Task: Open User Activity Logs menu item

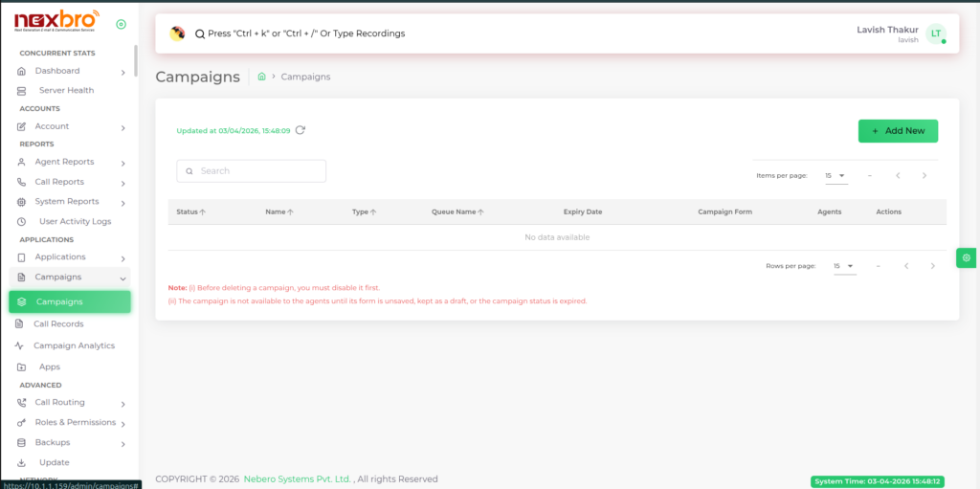Action: point(74,221)
